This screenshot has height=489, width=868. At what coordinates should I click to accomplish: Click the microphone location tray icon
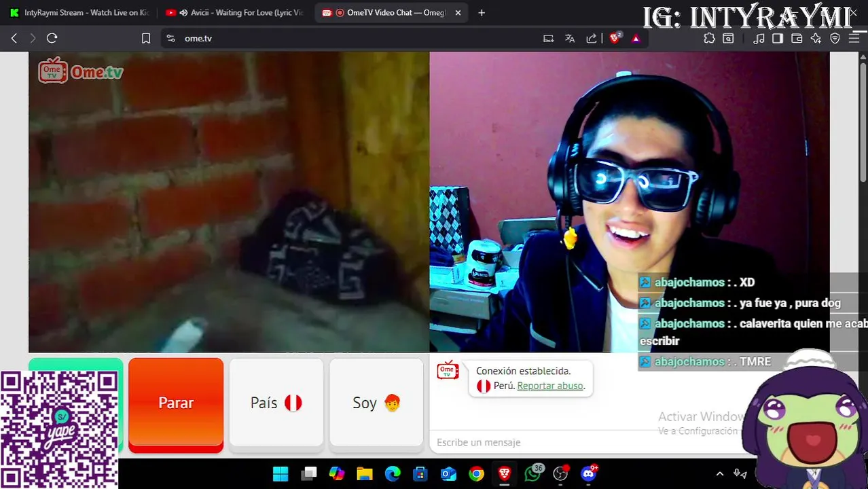[x=740, y=473]
